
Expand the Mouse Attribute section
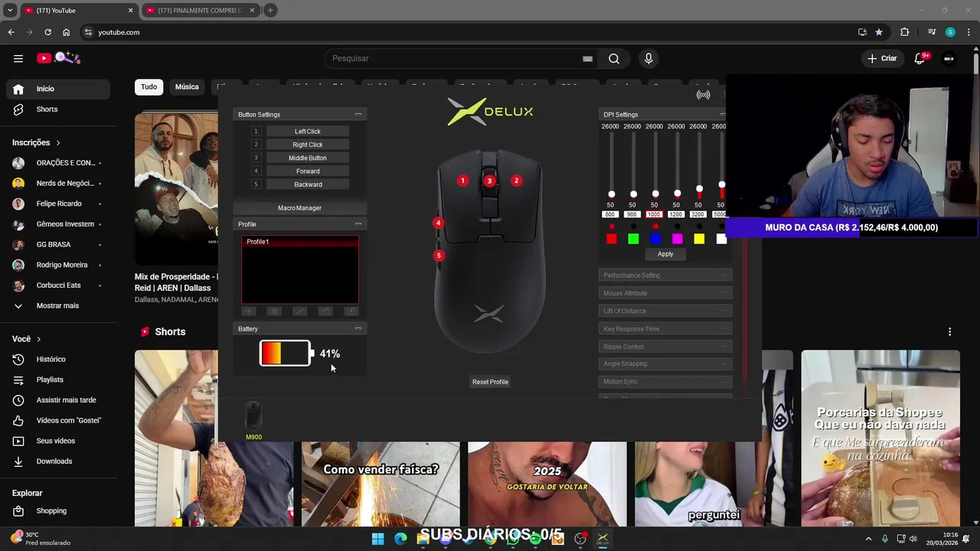click(665, 293)
